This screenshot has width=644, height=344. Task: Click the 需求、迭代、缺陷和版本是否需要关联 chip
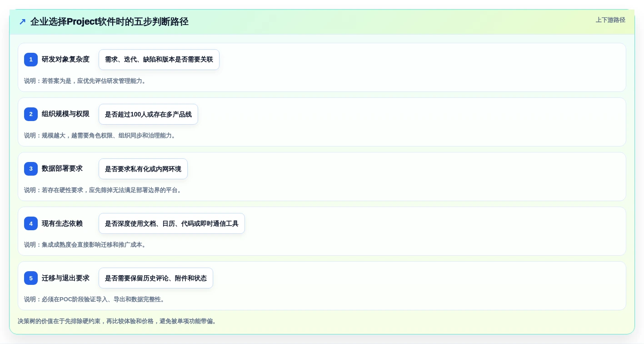[159, 60]
